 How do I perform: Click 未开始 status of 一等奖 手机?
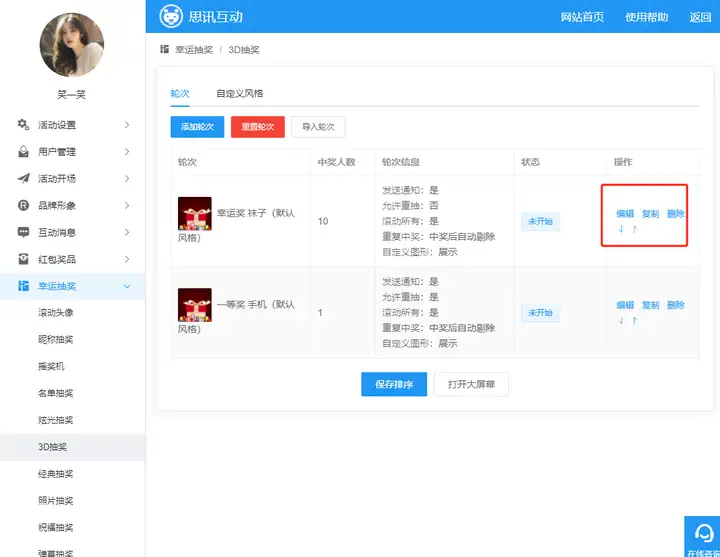tap(540, 313)
